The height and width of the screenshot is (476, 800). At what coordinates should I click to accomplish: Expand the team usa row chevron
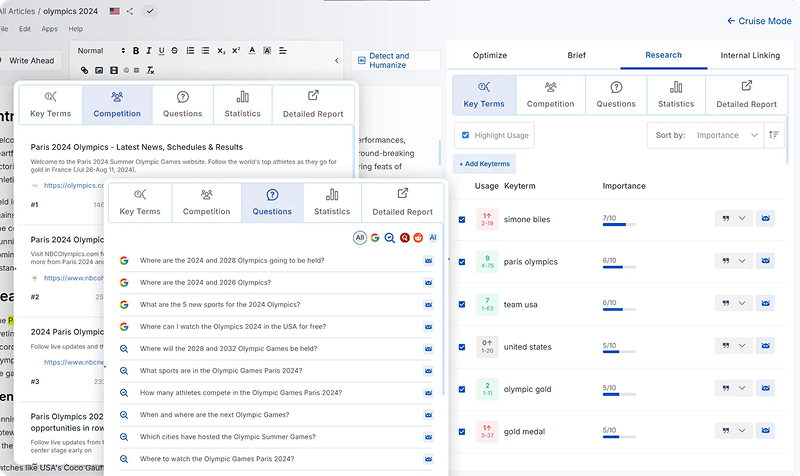point(742,303)
